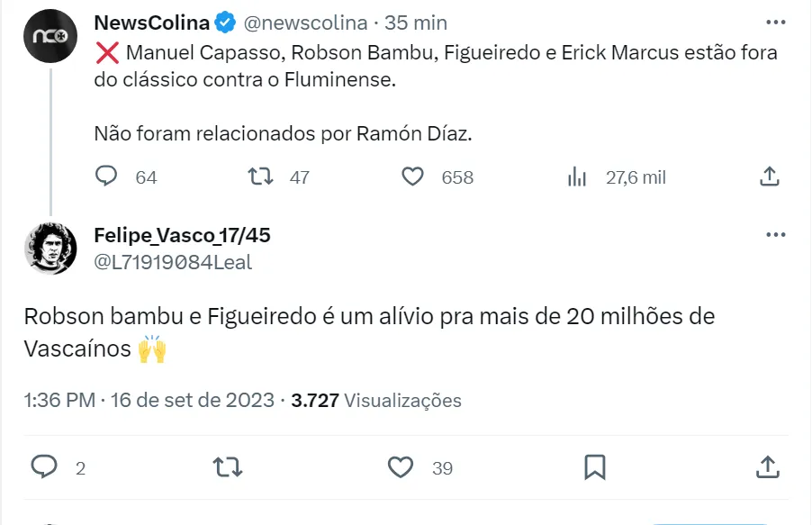Like the NewsColina tweet
812x525 pixels.
pos(412,177)
